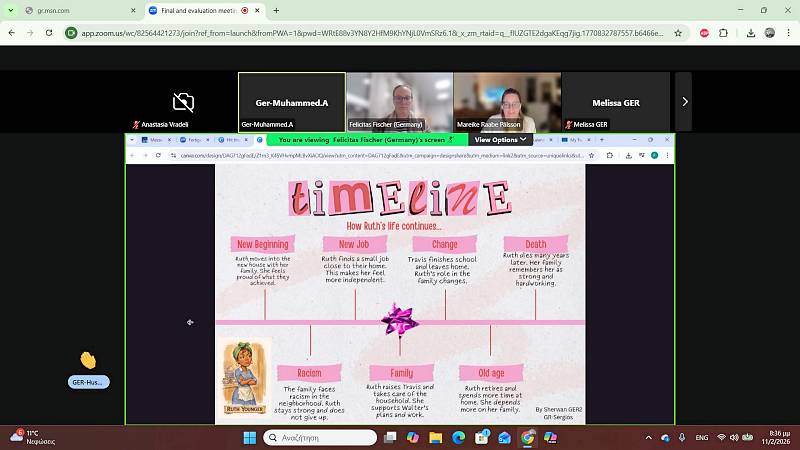Image resolution: width=800 pixels, height=450 pixels.
Task: Open the View Options dropdown
Action: [499, 140]
